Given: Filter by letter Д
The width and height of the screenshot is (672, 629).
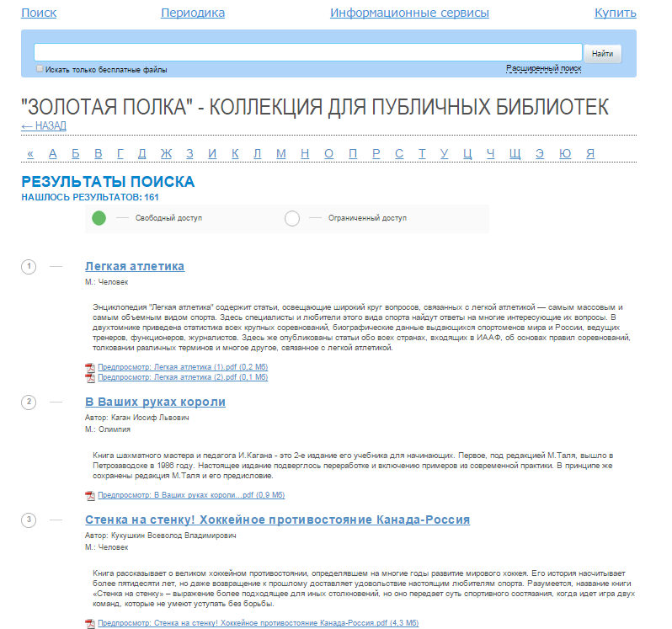Looking at the screenshot, I should pyautogui.click(x=141, y=153).
